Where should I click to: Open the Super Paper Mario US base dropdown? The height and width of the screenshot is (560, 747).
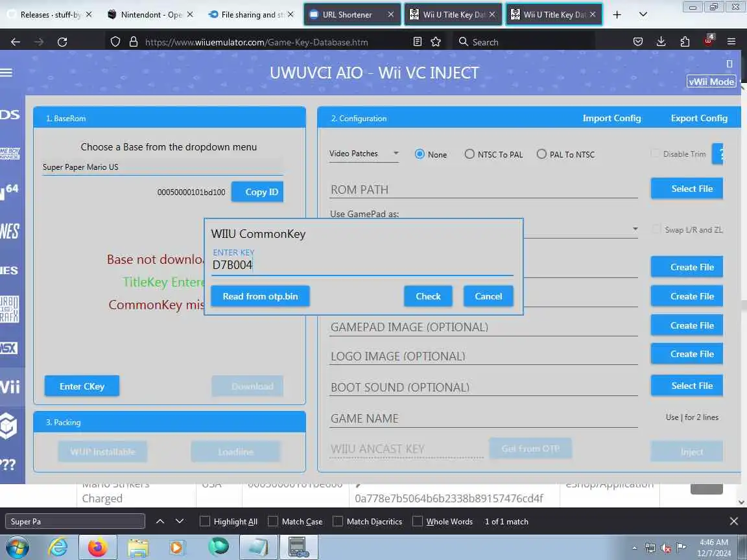(163, 167)
